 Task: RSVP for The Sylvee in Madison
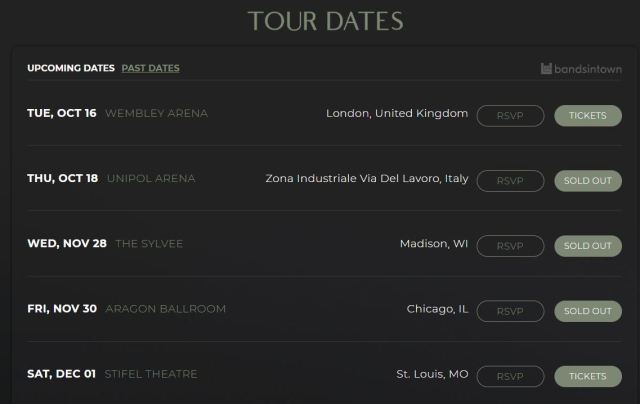point(510,245)
